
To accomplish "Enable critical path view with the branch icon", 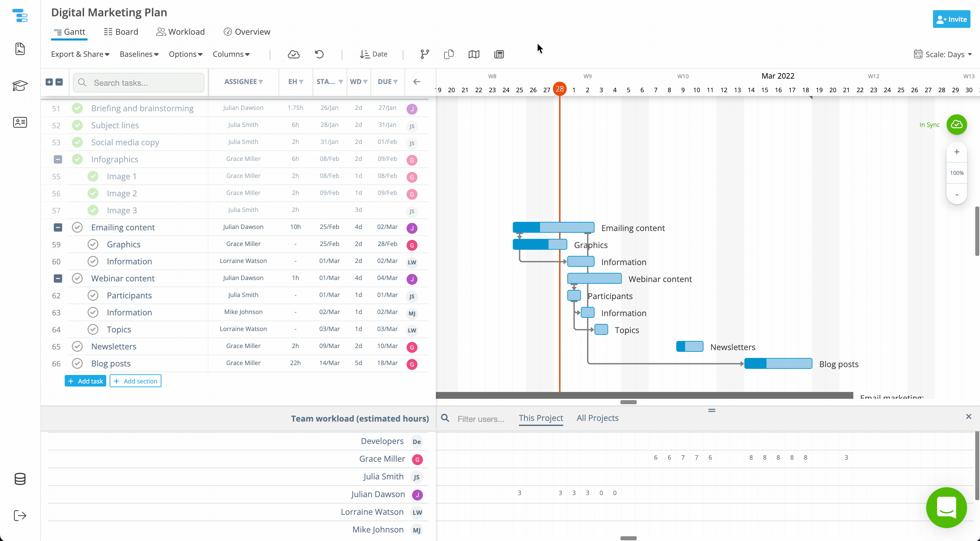I will click(x=424, y=54).
